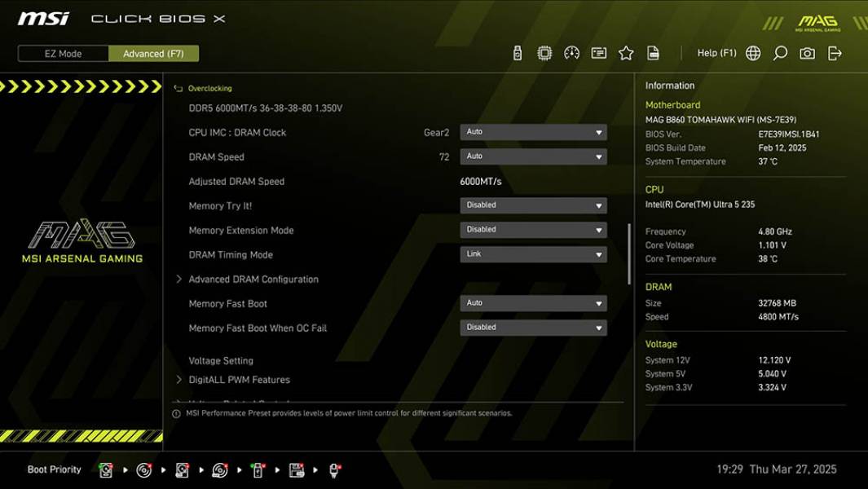Click the MAG Arsenal Gaming badge top right
The height and width of the screenshot is (489, 868).
817,23
